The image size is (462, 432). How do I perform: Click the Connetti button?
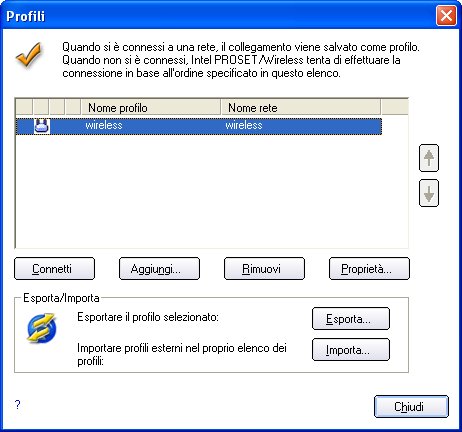click(54, 268)
